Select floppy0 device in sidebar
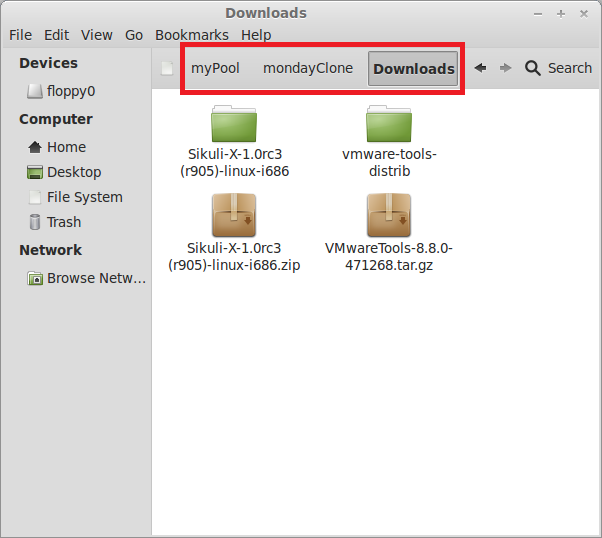The width and height of the screenshot is (602, 538). pyautogui.click(x=61, y=91)
